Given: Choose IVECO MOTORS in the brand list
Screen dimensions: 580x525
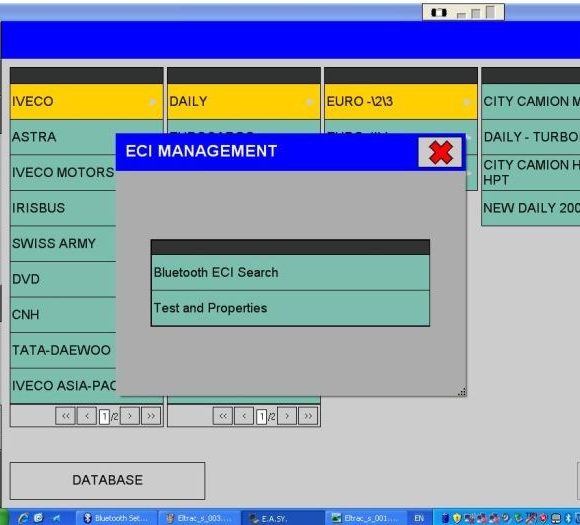Looking at the screenshot, I should coord(63,173).
